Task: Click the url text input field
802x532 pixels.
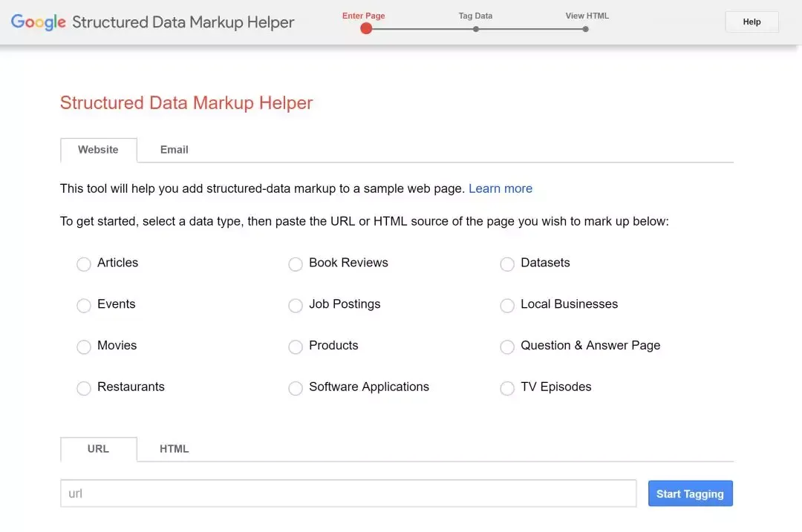Action: tap(348, 493)
